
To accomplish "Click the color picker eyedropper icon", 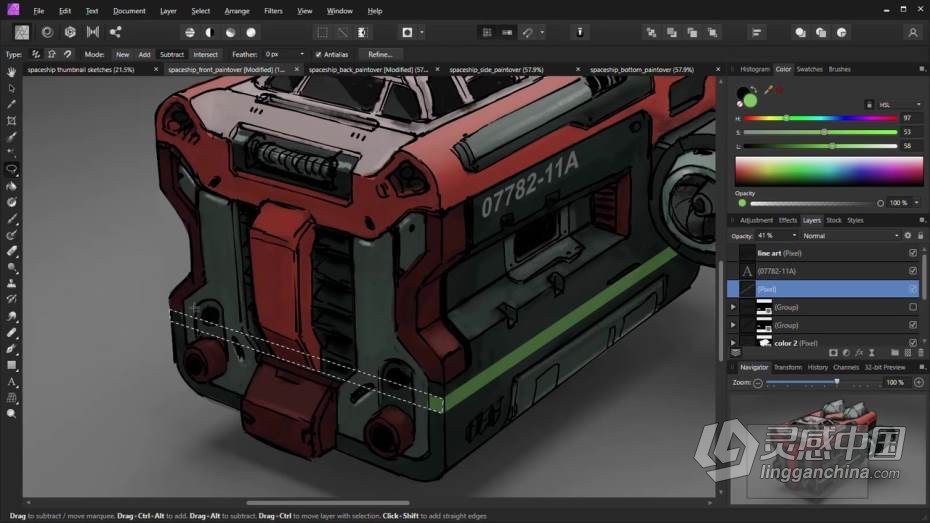I will [768, 90].
